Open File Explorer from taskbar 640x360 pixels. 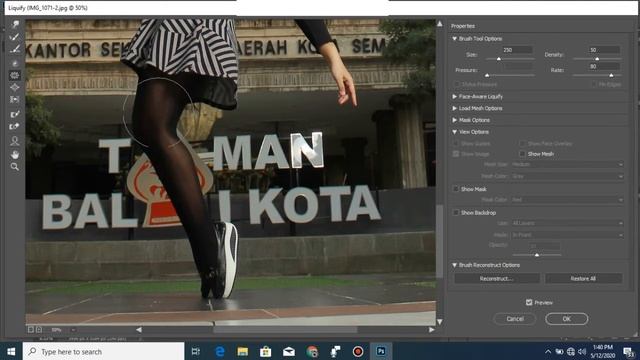[242, 351]
